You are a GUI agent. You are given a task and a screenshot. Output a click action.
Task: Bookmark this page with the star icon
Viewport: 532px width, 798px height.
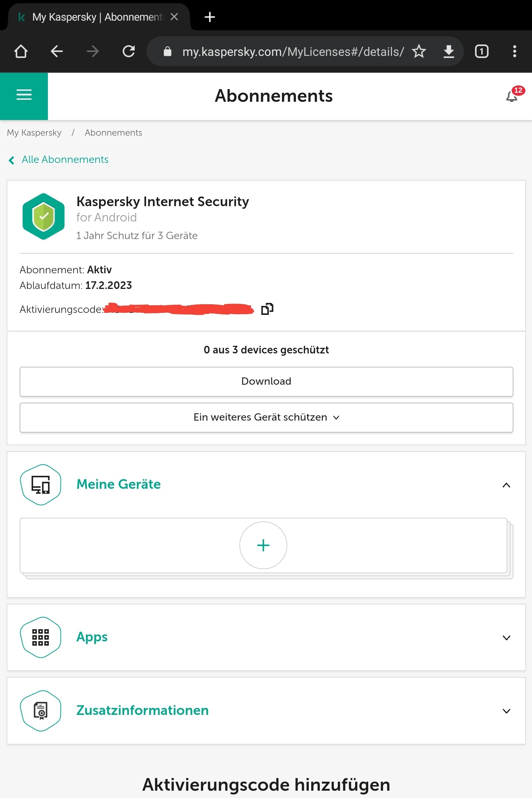point(419,52)
